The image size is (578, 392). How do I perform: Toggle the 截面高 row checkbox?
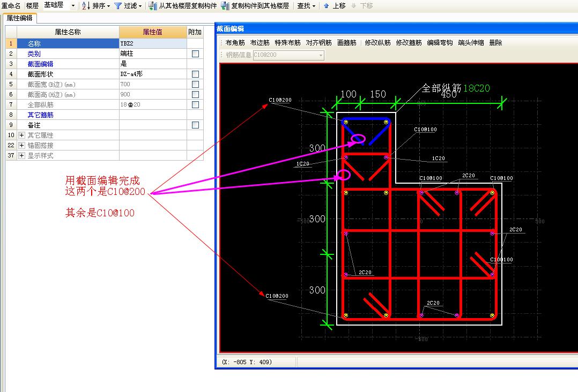click(x=195, y=95)
